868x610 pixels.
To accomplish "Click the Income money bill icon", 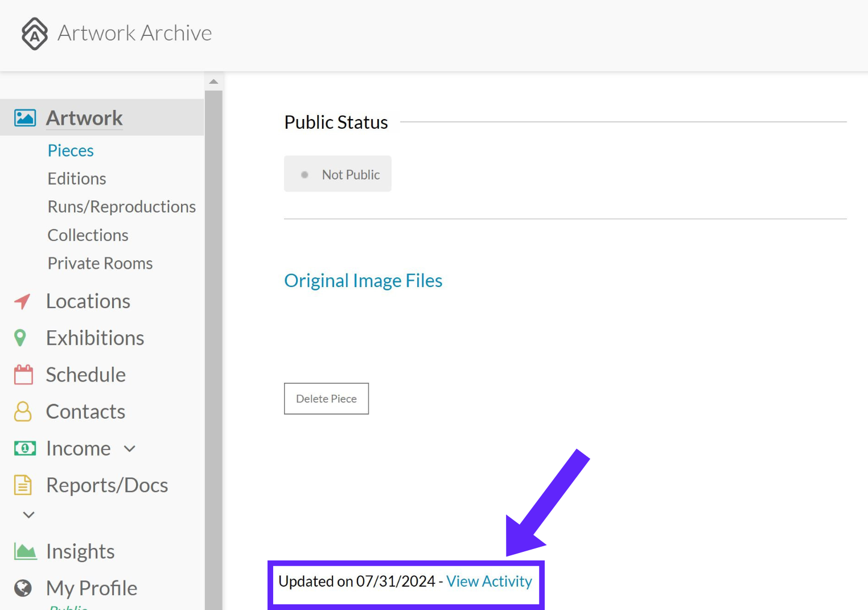I will (x=24, y=448).
